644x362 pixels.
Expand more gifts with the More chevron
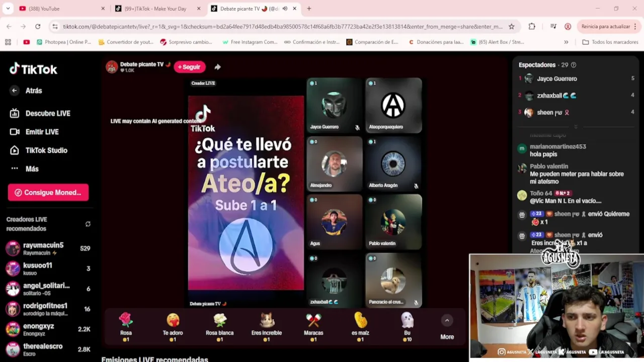(x=447, y=321)
